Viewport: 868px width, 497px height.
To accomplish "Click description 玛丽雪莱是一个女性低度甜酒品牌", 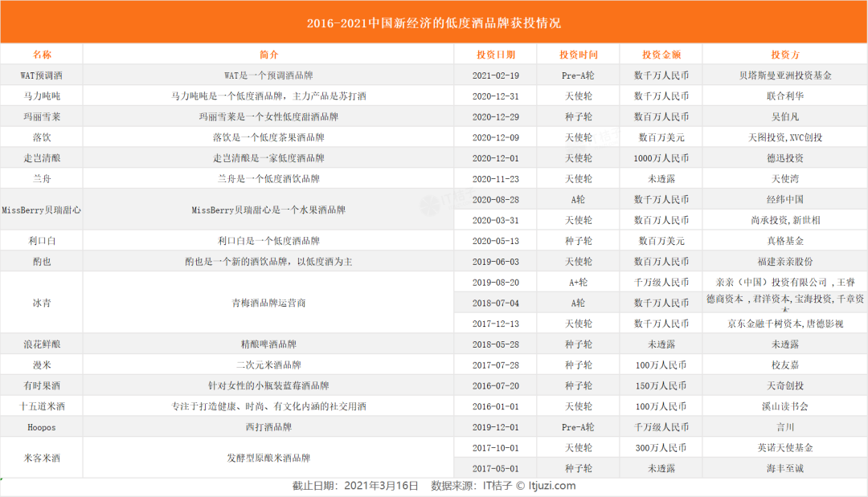I will (x=268, y=116).
